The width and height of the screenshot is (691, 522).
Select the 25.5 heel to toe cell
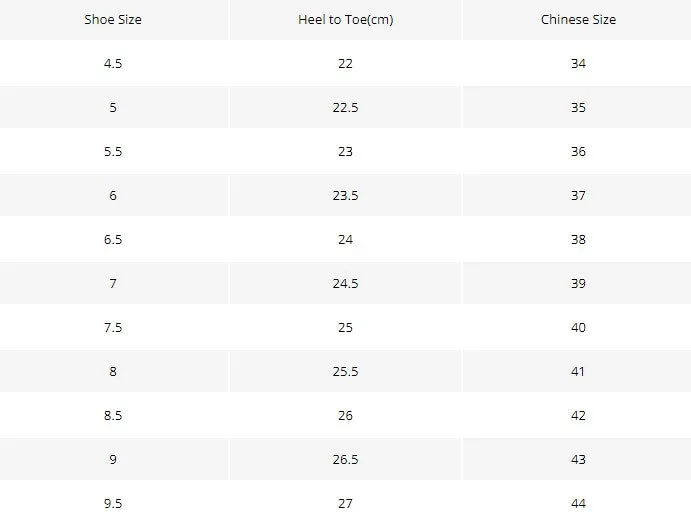(346, 371)
